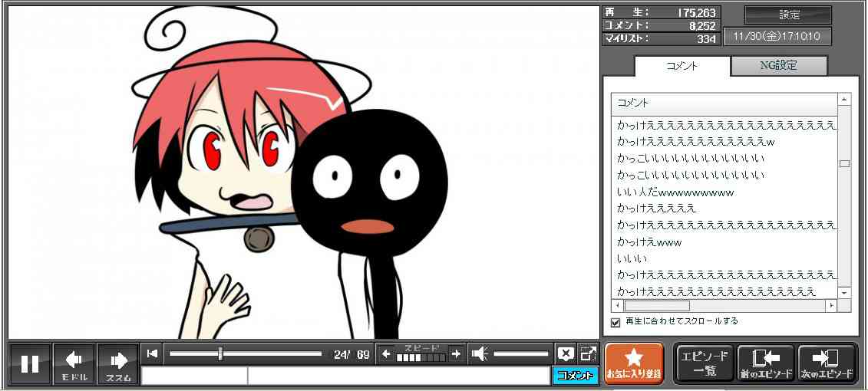The width and height of the screenshot is (868, 391).
Task: Open the エピソード一覧 episode list
Action: point(704,363)
